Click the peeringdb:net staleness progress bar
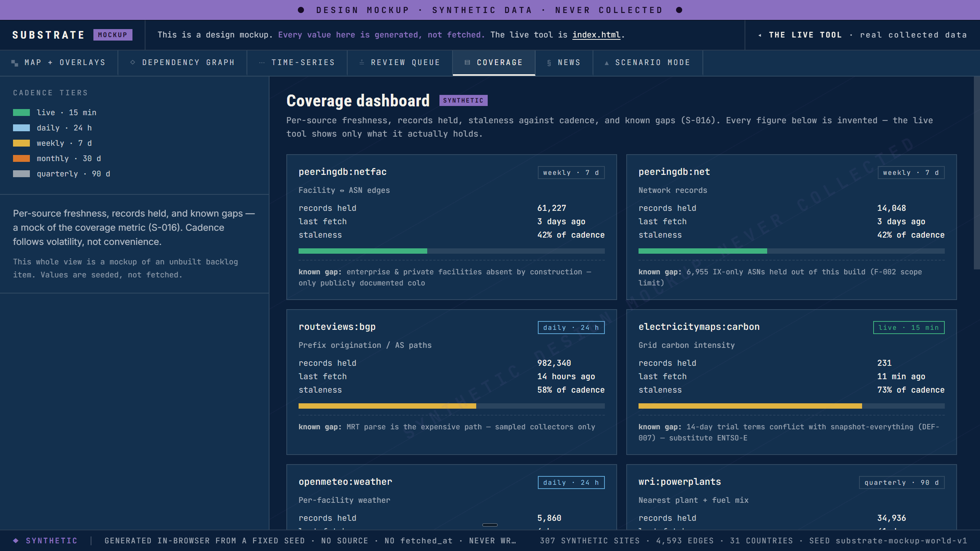 pyautogui.click(x=792, y=251)
